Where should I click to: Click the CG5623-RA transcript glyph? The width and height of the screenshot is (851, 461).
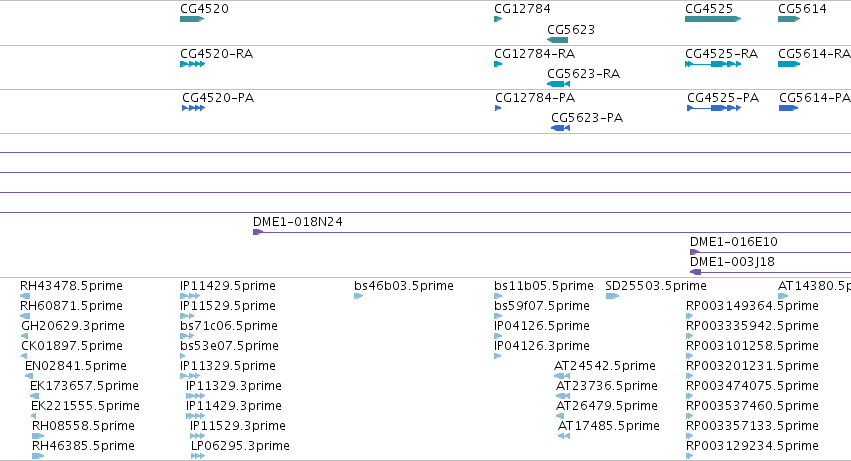(x=558, y=84)
